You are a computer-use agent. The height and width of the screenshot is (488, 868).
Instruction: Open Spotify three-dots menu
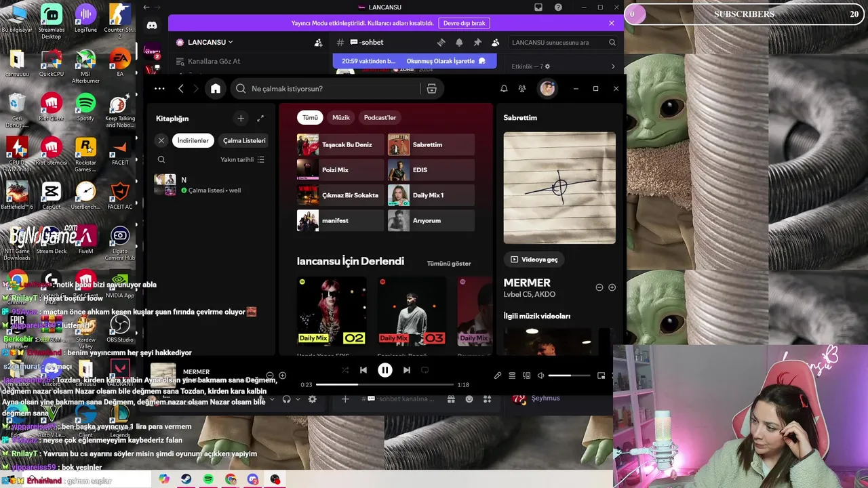coord(159,89)
